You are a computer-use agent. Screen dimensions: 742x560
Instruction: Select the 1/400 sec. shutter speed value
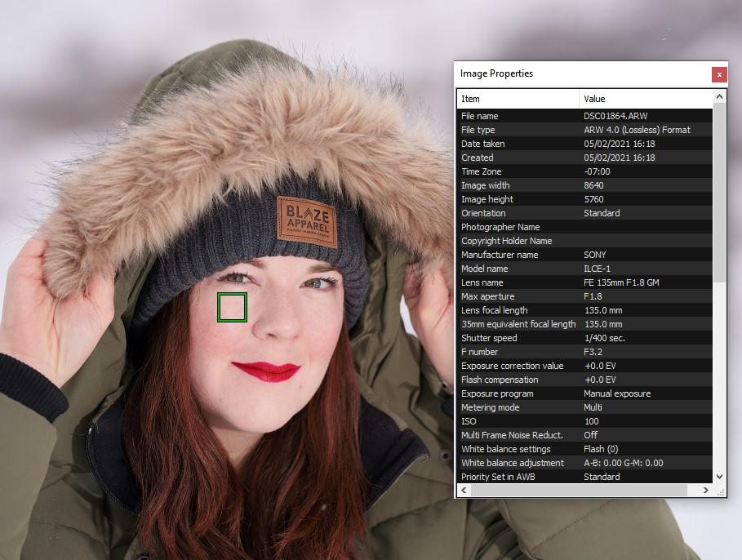604,338
